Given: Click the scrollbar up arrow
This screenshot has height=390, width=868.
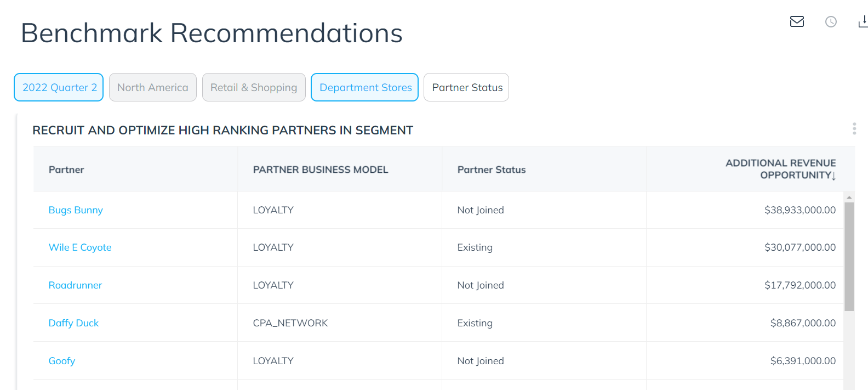Looking at the screenshot, I should [849, 197].
